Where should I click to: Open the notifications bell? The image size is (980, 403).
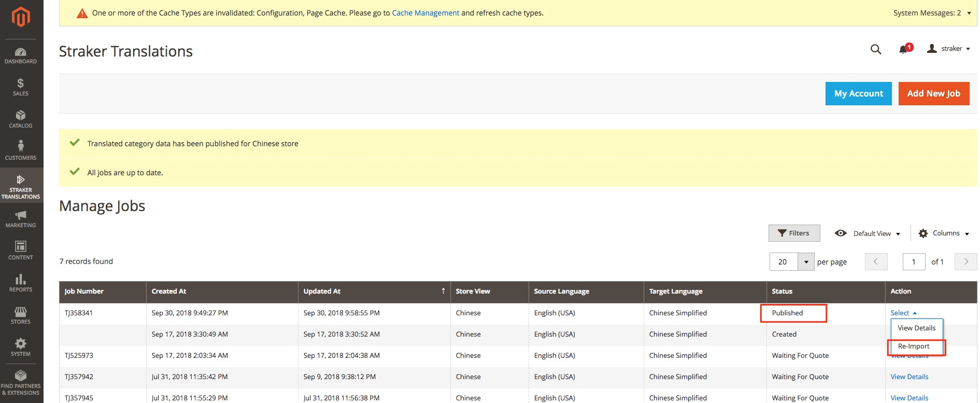pos(905,49)
